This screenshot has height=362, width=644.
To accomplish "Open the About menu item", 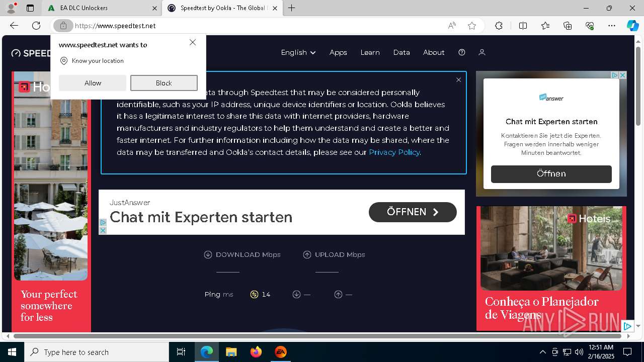I will click(434, 52).
